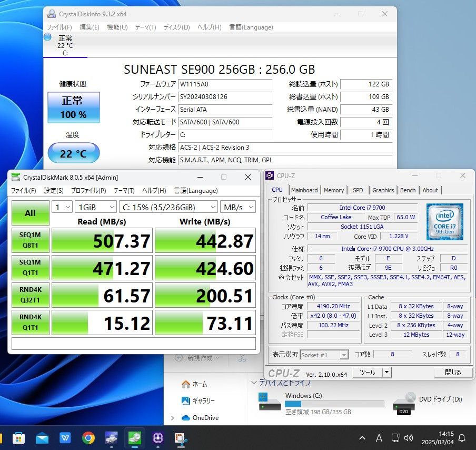Open CrystalDiskInfo Language (言語) menu
Image resolution: width=476 pixels, height=450 pixels.
[251, 27]
